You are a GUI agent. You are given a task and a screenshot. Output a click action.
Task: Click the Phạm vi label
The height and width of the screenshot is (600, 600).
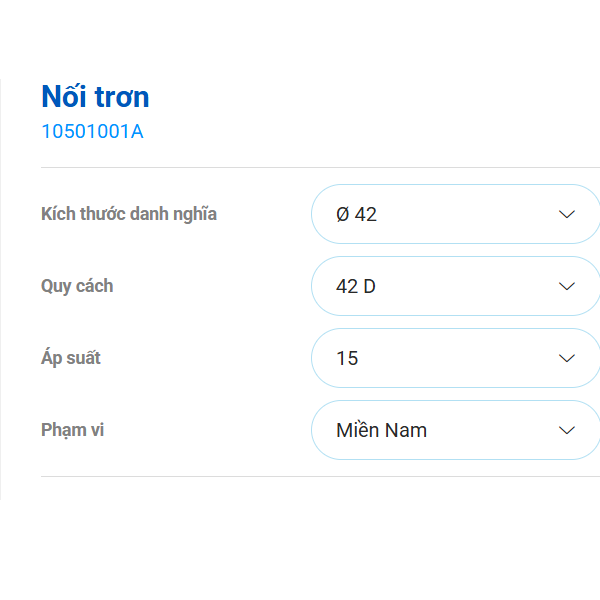[72, 430]
